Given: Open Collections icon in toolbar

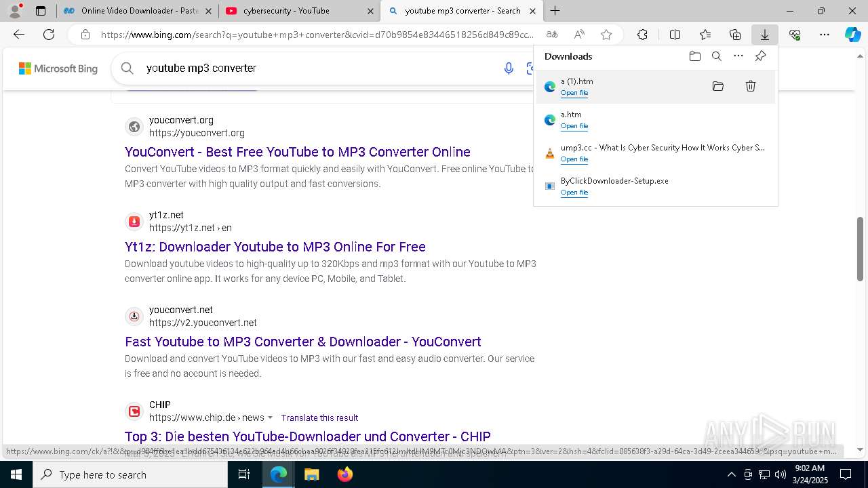Looking at the screenshot, I should (x=735, y=35).
